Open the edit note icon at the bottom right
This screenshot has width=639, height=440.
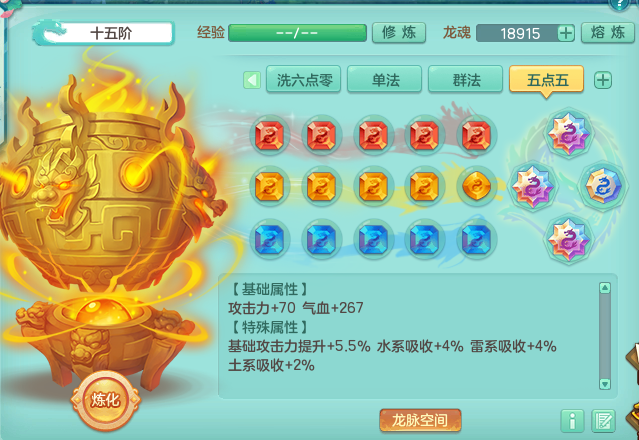[603, 421]
